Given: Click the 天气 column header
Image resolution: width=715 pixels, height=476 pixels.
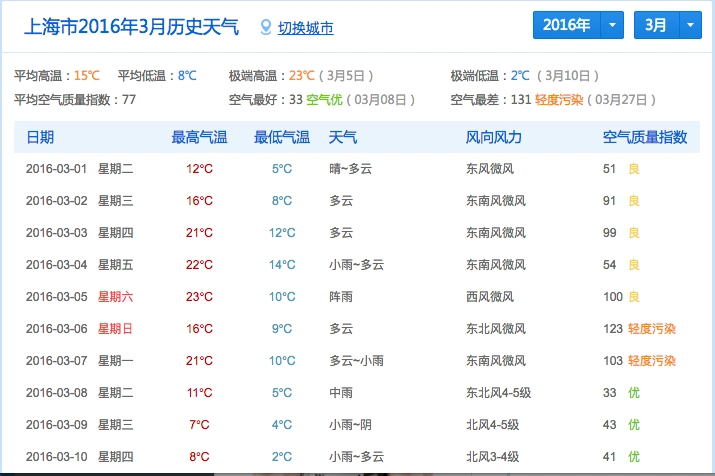Looking at the screenshot, I should point(342,137).
